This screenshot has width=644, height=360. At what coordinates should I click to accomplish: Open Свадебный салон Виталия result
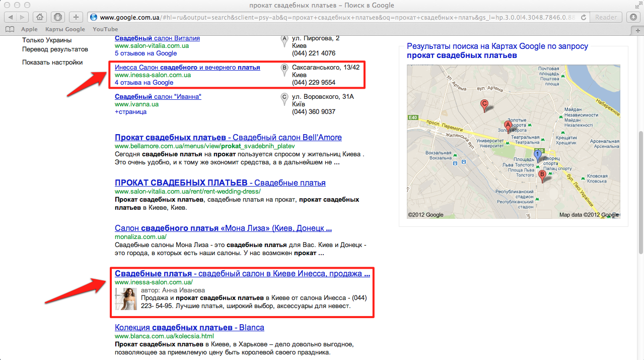[x=157, y=38]
